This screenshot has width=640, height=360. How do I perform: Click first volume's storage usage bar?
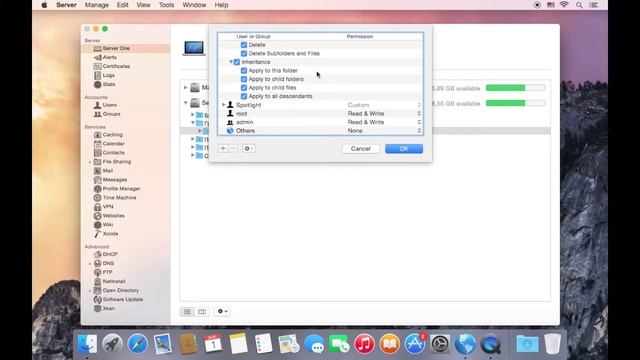(516, 88)
